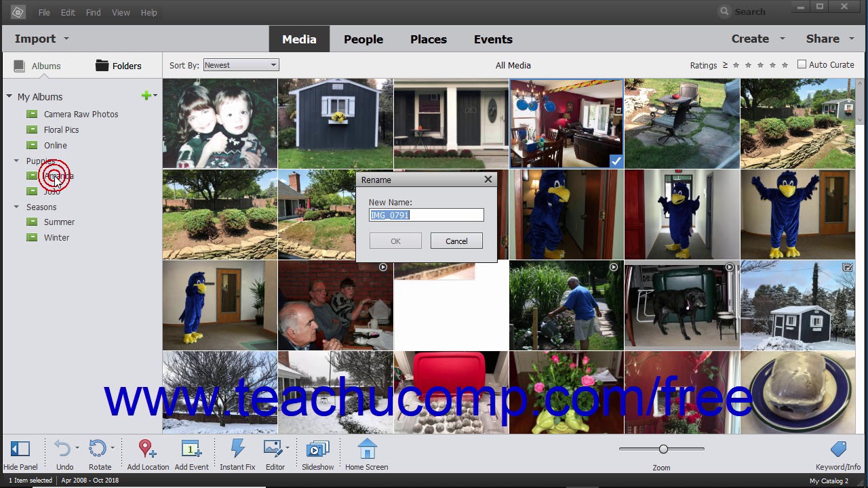The image size is (868, 488).
Task: Open the Editor icon
Action: pyautogui.click(x=273, y=449)
